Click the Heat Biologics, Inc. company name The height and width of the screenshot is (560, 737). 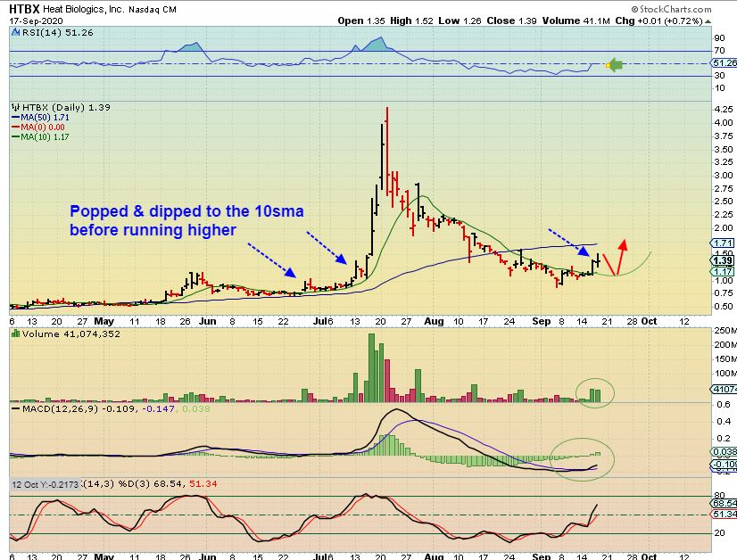pos(83,9)
